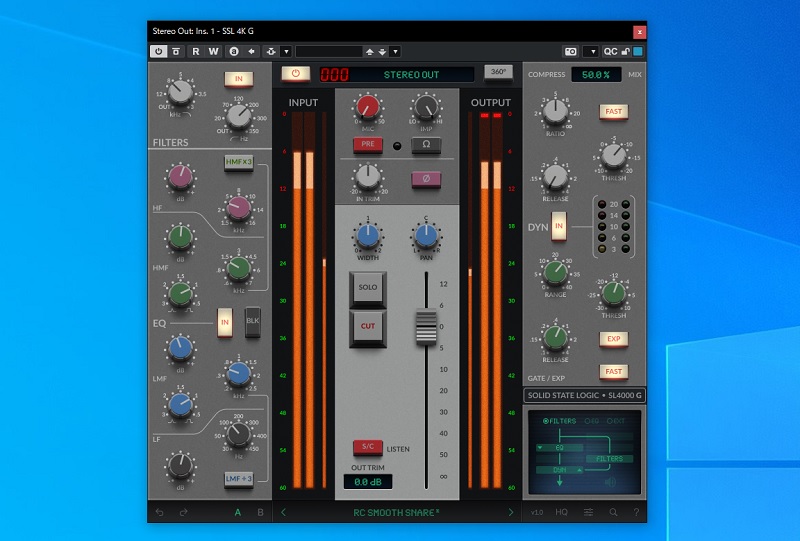Click the empty preset name field
This screenshot has width=800, height=541.
pos(329,52)
